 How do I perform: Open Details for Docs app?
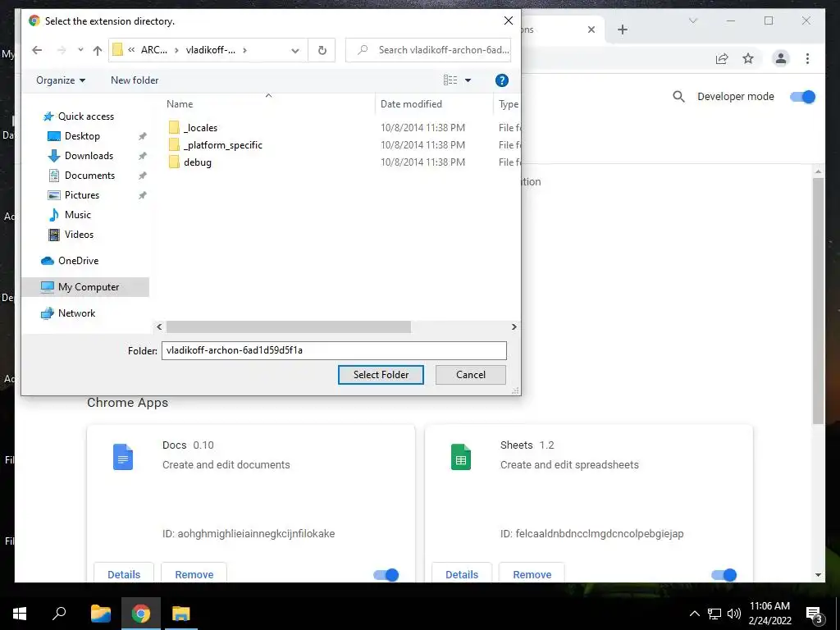pyautogui.click(x=124, y=574)
